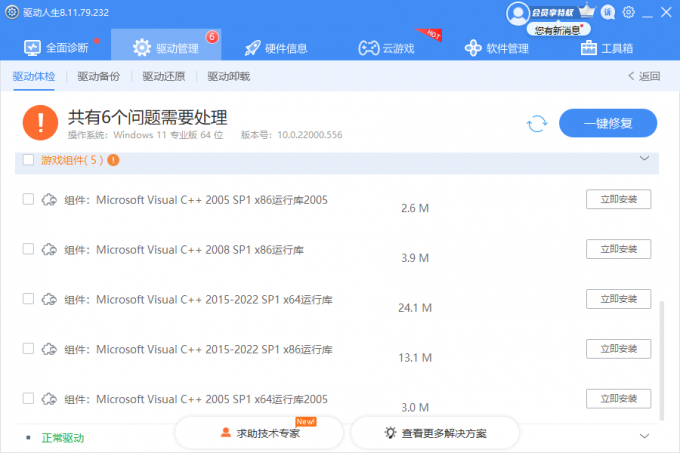Switch to the 驱动卸载 tab

(229, 76)
